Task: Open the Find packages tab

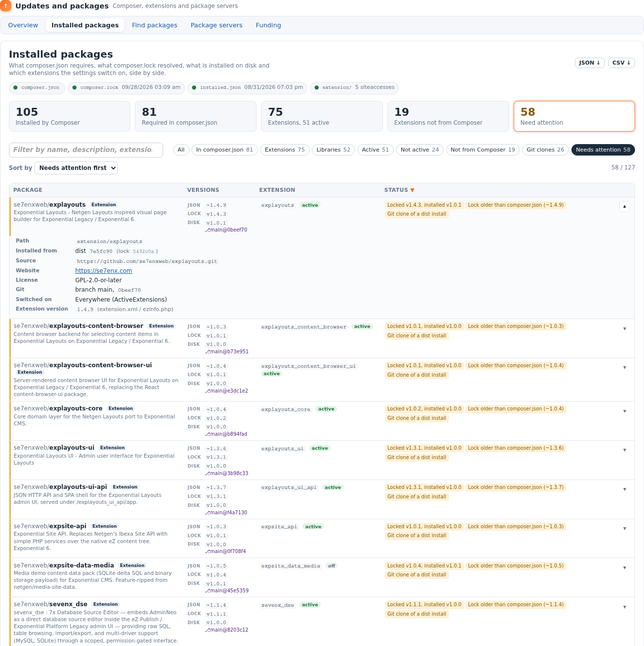Action: pyautogui.click(x=155, y=25)
